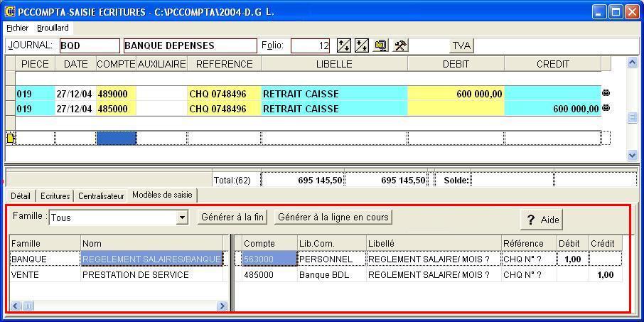Click the yellow new-row indicator icon
Viewport: 644px width, 322px height.
11,138
